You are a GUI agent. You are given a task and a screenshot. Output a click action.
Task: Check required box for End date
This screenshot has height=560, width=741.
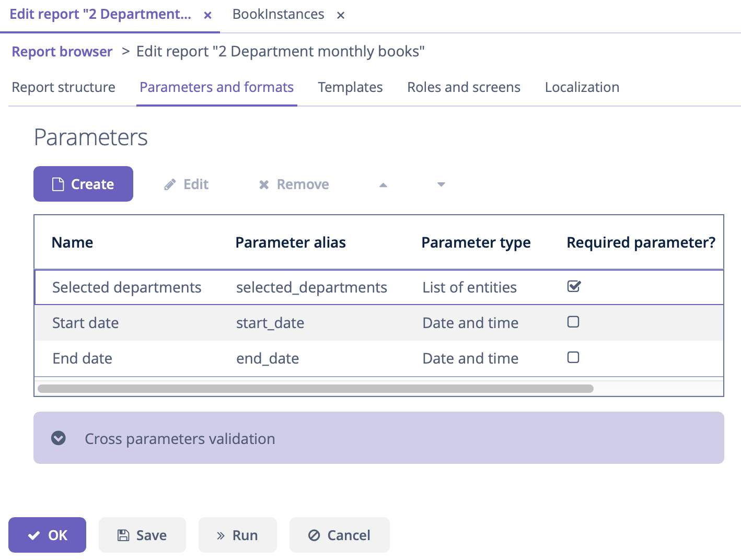click(573, 357)
